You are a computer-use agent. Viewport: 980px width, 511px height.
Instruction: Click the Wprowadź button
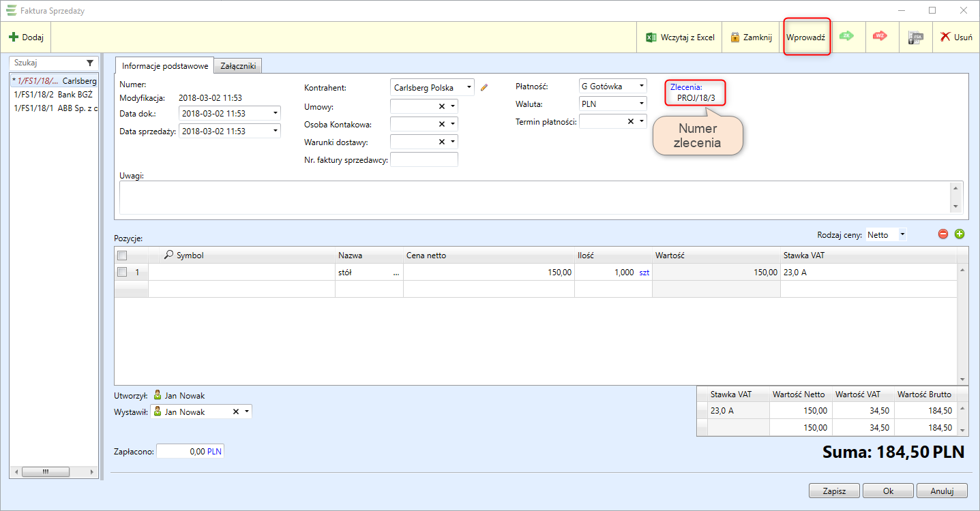click(x=806, y=37)
